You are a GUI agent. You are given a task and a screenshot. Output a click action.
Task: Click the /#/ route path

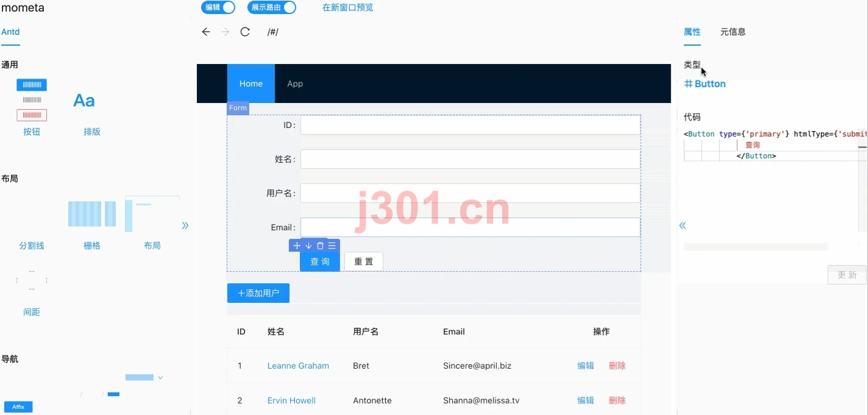272,32
